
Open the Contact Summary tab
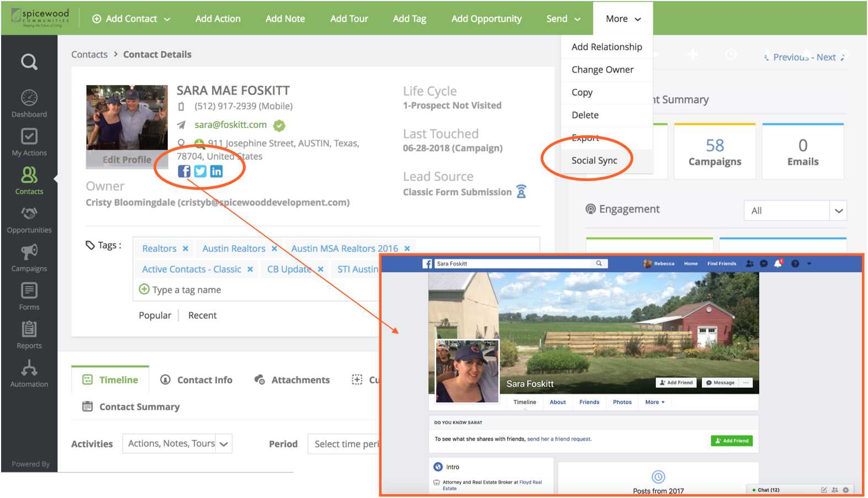tap(131, 407)
